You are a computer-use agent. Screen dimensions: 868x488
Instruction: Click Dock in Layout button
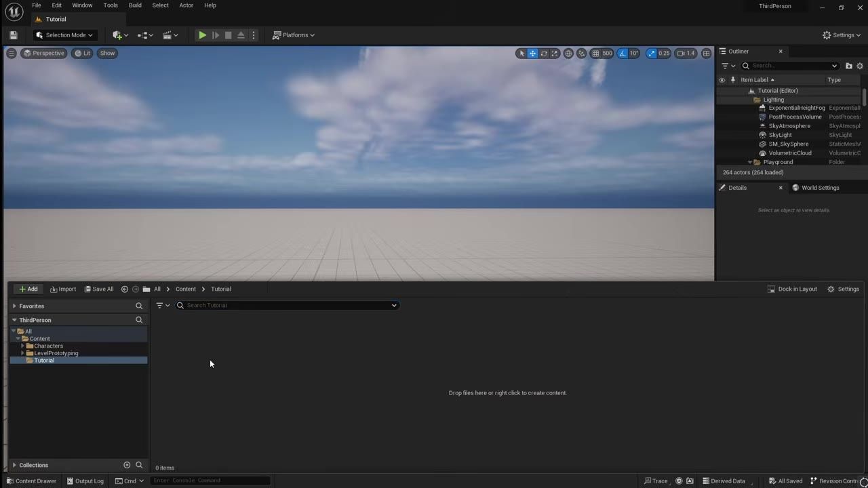(793, 289)
